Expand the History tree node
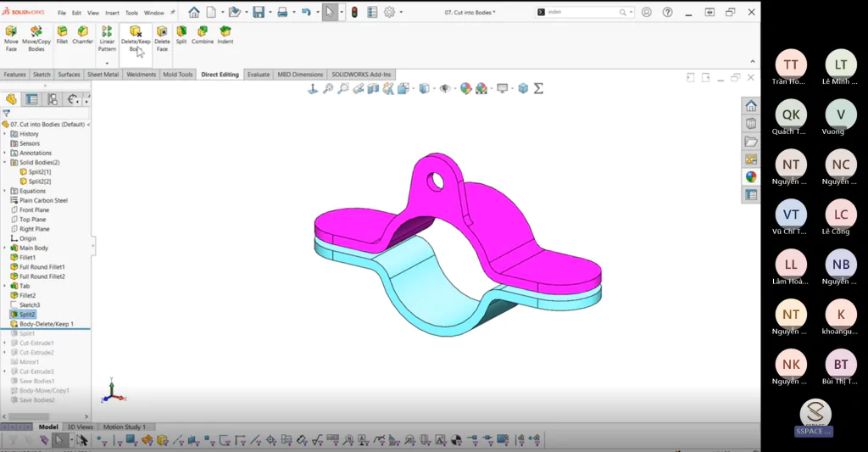868x452 pixels. [5, 134]
